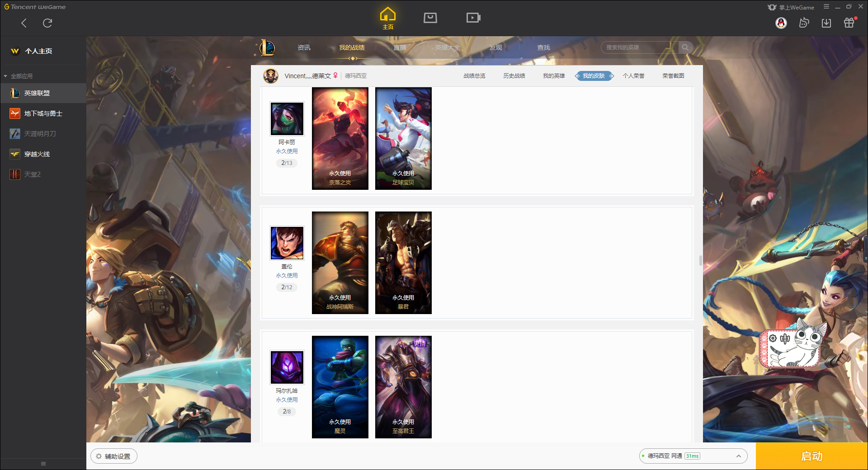Click the 阿卡丽 champion portrait
868x470 pixels.
[x=287, y=119]
